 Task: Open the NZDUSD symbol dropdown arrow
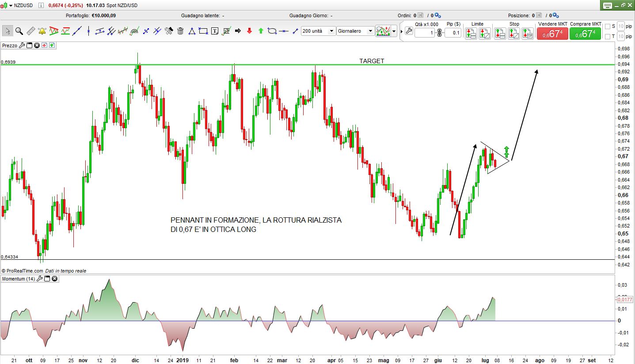(x=11, y=5)
